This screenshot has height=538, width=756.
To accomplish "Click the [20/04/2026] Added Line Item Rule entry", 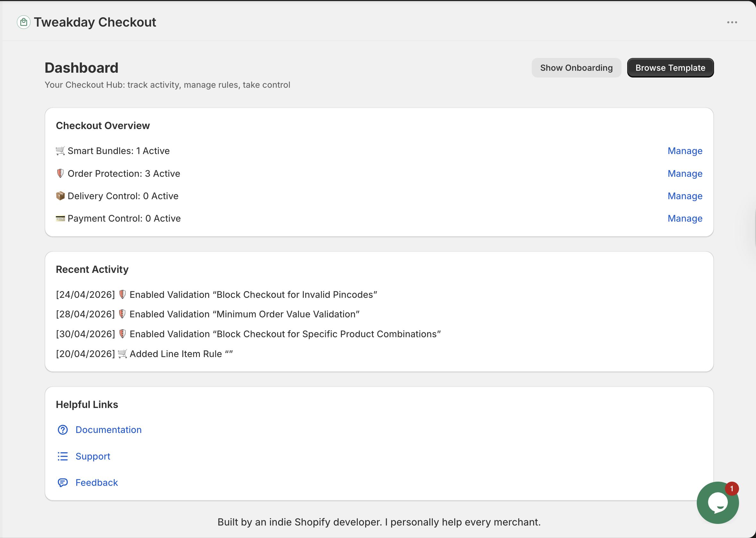I will (x=144, y=354).
